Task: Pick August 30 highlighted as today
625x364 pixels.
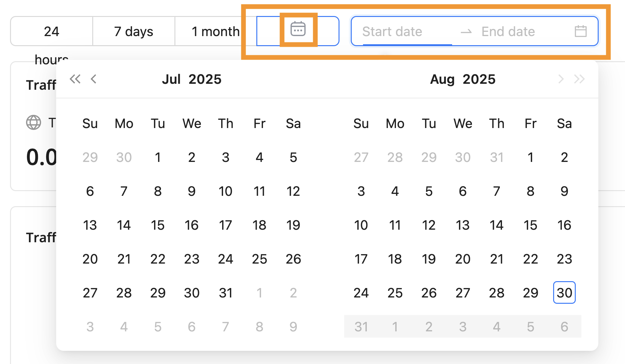Action: (564, 293)
